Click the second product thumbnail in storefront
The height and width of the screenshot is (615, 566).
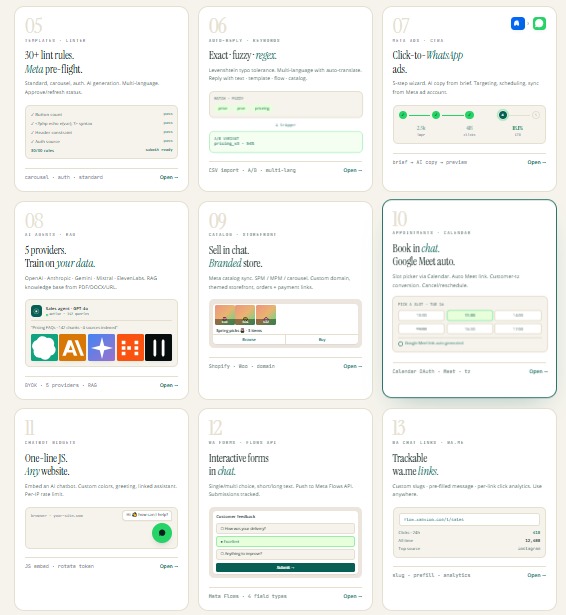245,315
